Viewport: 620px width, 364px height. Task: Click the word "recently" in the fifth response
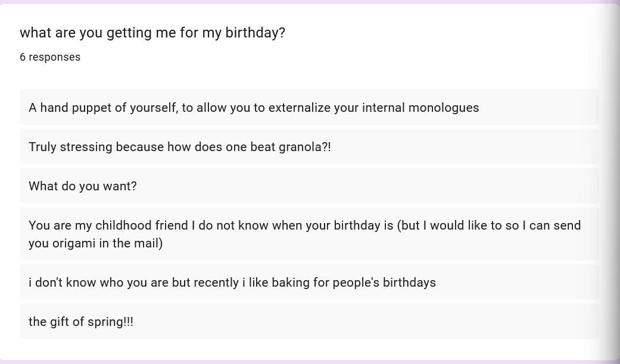click(x=214, y=283)
